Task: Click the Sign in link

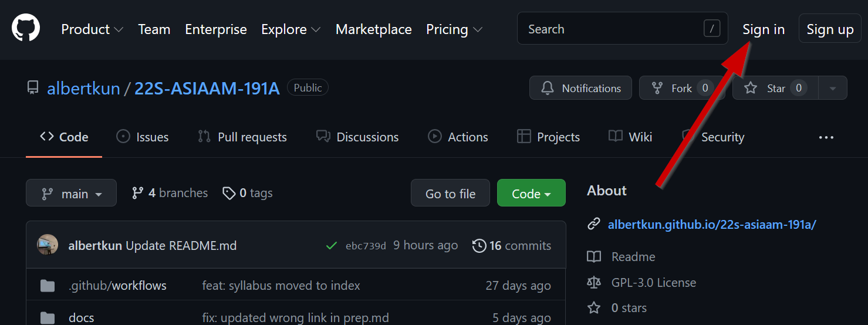Action: pos(763,29)
